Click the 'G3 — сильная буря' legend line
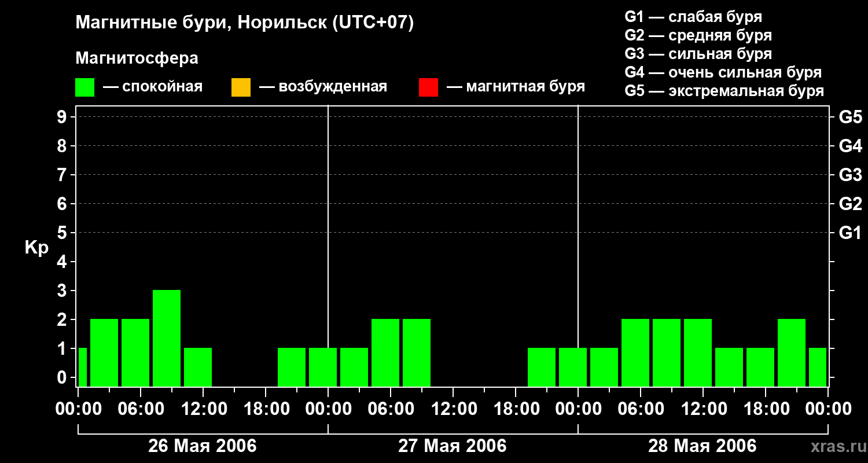Image resolution: width=868 pixels, height=463 pixels. click(x=698, y=54)
